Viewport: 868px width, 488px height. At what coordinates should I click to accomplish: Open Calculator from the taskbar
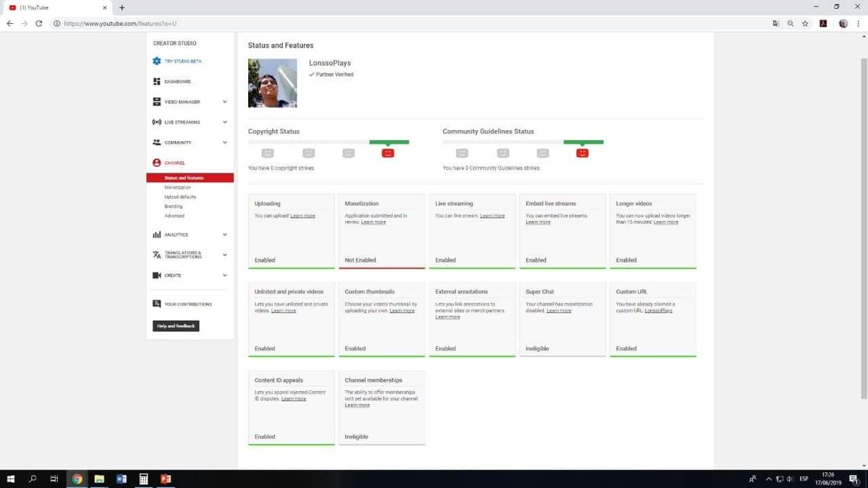(143, 479)
